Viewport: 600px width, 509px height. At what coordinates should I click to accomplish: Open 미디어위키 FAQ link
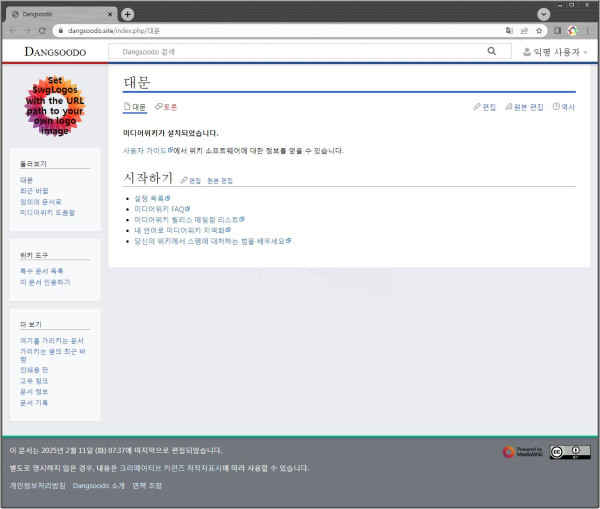point(158,209)
